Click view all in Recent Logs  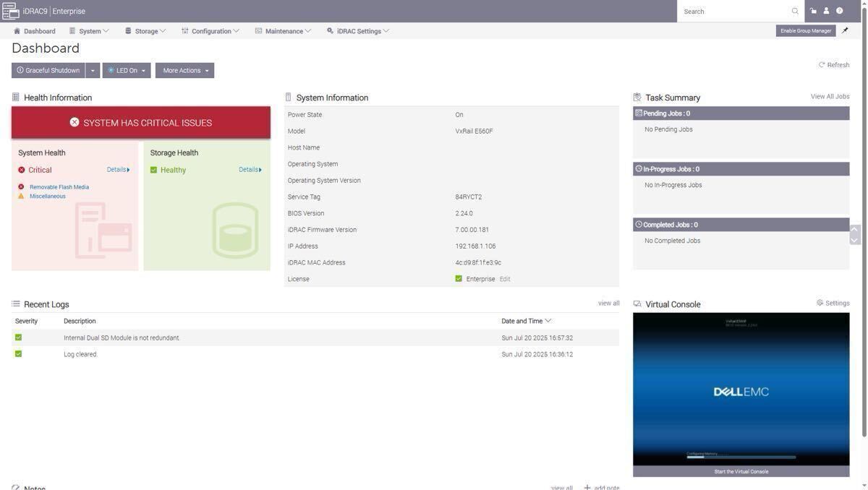point(609,303)
